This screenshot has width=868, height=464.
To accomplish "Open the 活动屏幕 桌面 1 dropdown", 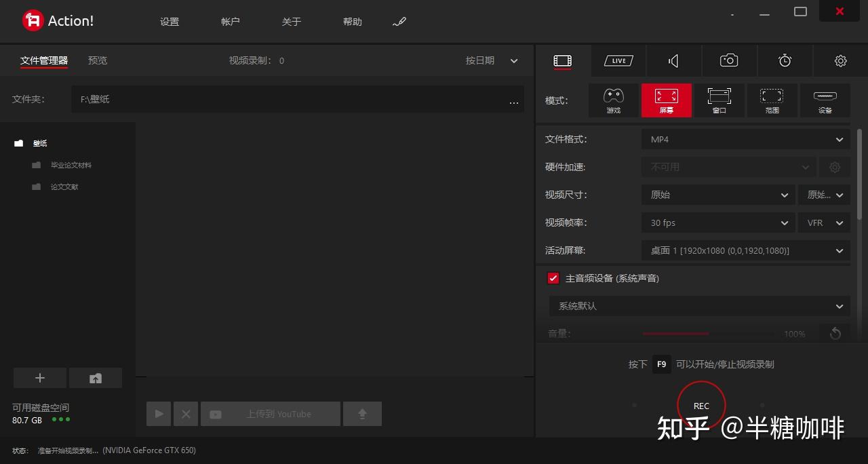I will [746, 250].
